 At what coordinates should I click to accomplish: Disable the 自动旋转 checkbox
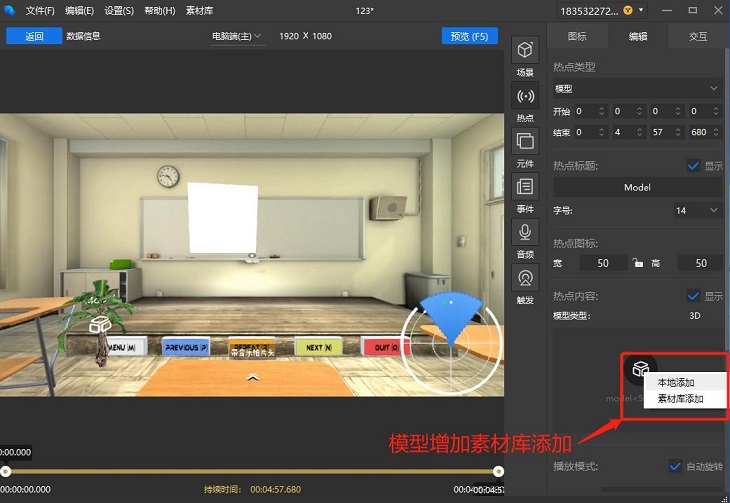(x=674, y=466)
